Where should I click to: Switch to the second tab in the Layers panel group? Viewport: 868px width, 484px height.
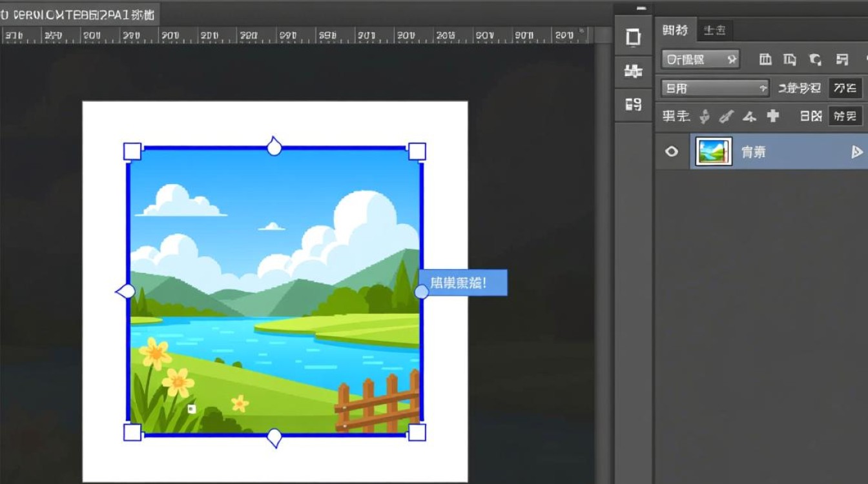pos(714,30)
